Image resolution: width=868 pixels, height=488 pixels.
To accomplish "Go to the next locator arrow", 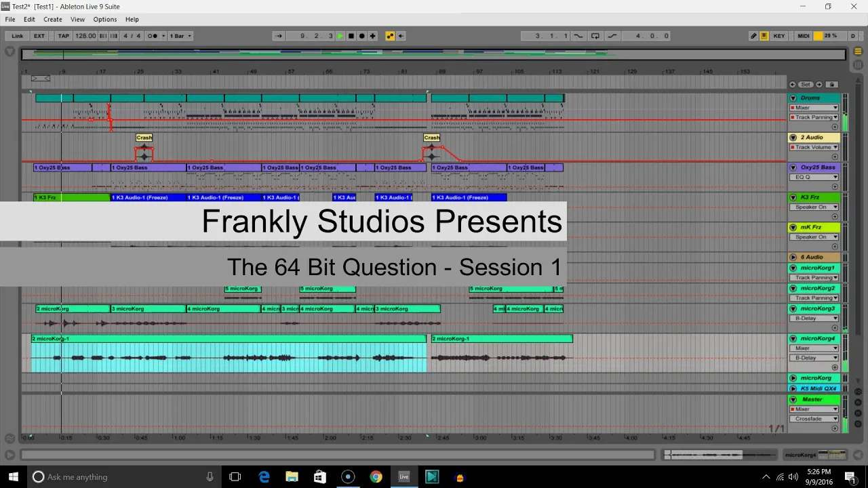I will (x=819, y=84).
